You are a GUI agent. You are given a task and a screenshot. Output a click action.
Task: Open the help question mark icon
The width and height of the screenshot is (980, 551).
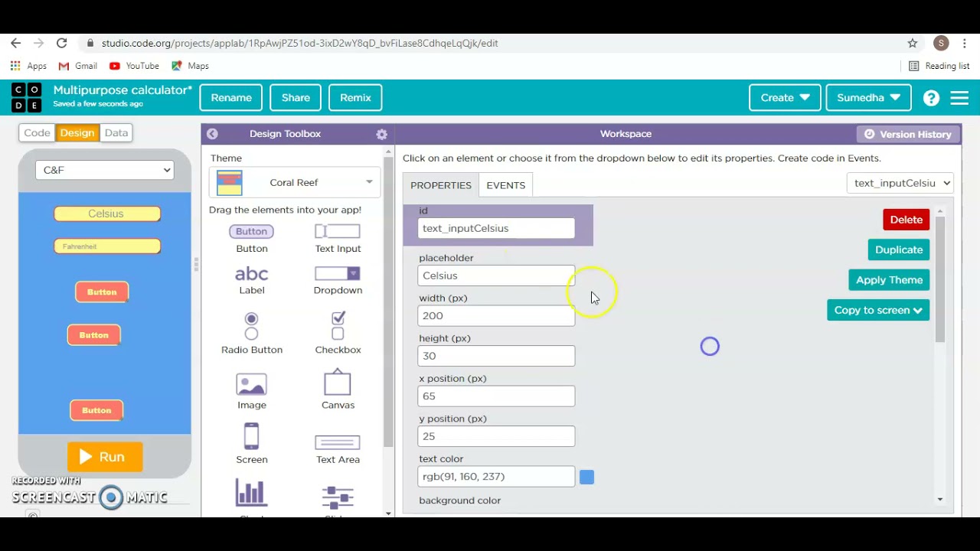tap(931, 98)
